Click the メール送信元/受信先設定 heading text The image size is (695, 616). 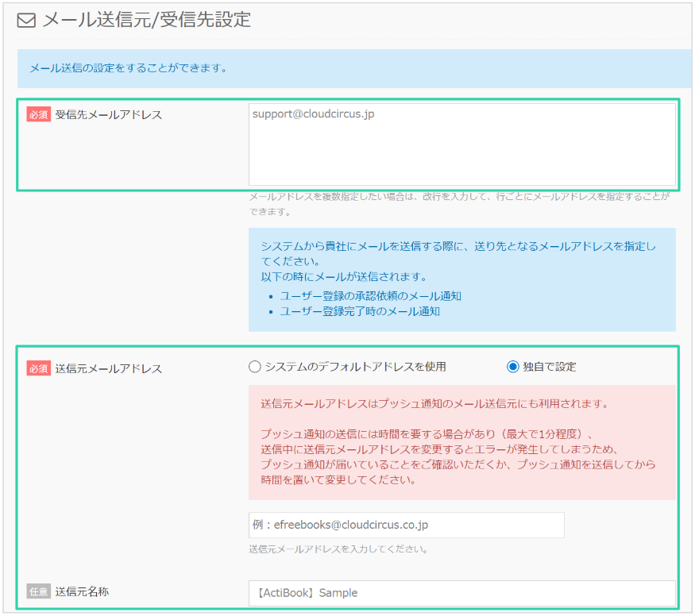(x=146, y=20)
